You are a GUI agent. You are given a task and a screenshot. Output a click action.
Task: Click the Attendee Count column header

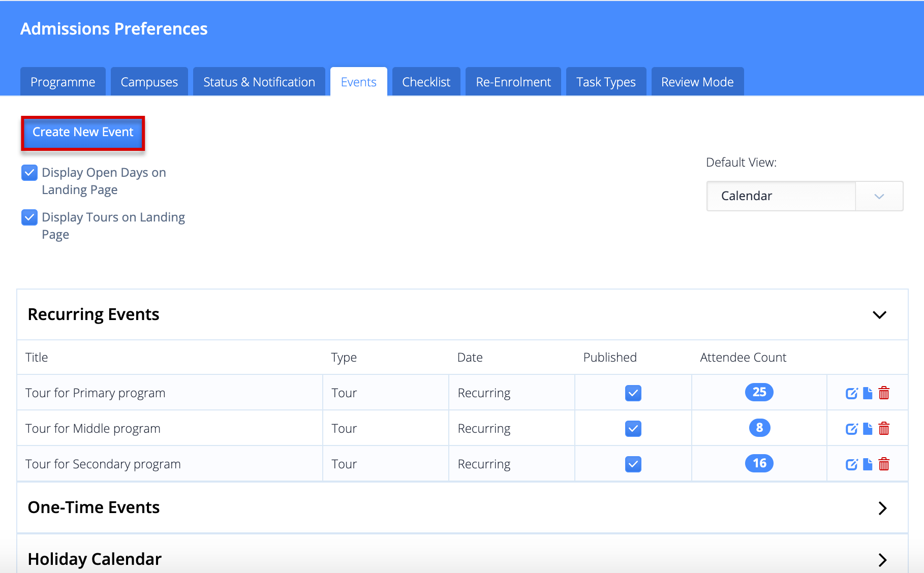(743, 358)
